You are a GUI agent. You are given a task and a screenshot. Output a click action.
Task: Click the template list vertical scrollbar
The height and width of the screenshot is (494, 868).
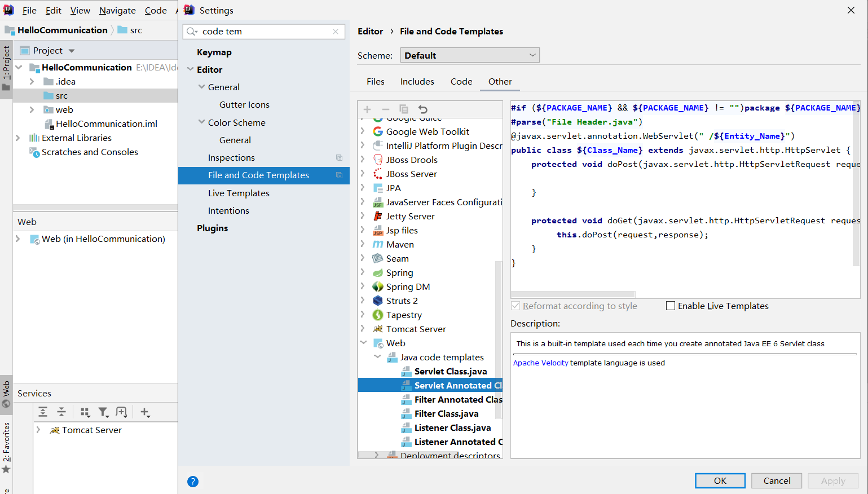click(499, 339)
